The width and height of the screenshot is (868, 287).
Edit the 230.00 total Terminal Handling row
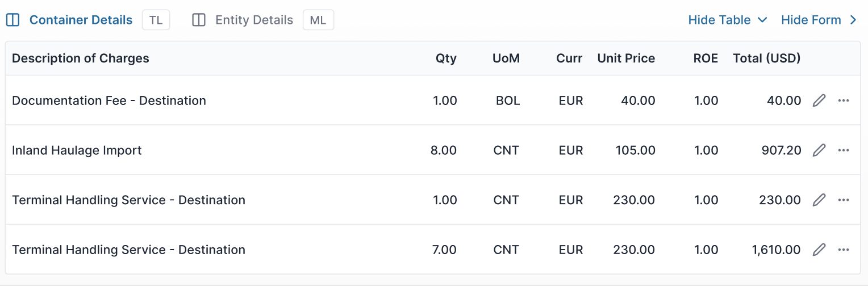click(819, 200)
